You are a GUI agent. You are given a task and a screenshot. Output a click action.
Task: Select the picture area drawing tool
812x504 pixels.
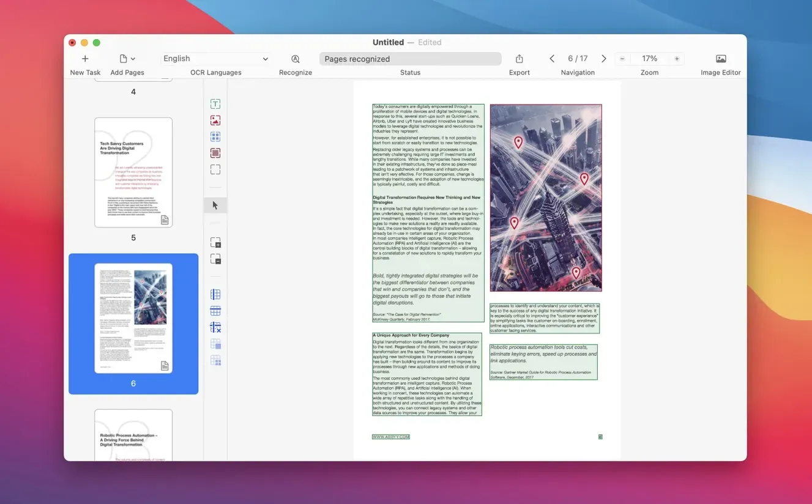215,120
